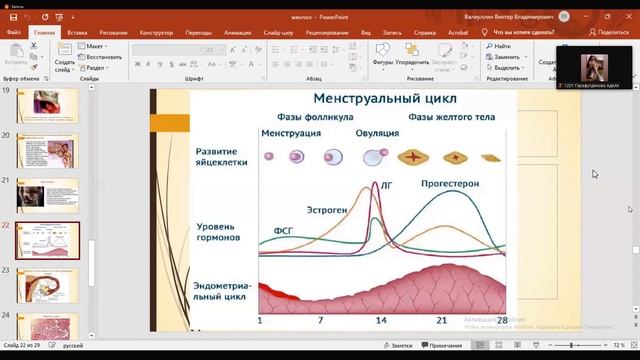Click the Восстановить reset button
This screenshot has width=640, height=360.
point(100,57)
